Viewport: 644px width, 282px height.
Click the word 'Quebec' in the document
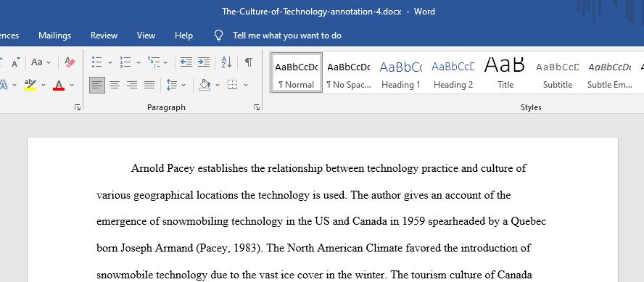tap(528, 222)
